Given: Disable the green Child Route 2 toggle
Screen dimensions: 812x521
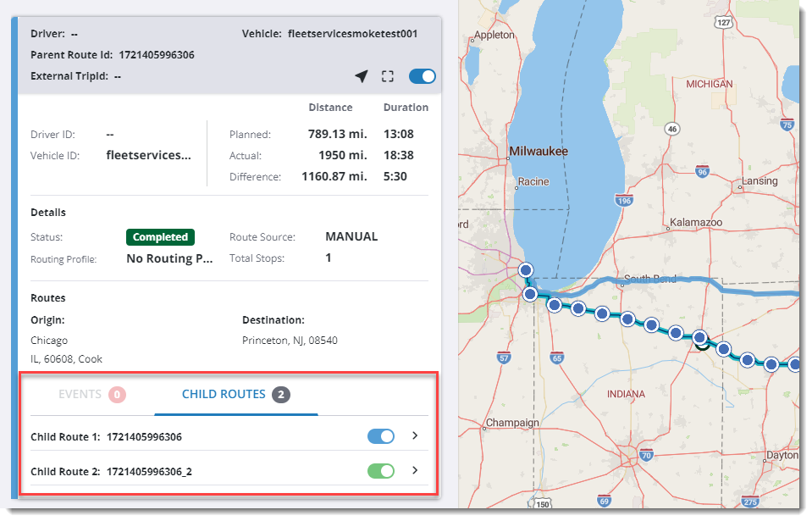Looking at the screenshot, I should click(380, 470).
